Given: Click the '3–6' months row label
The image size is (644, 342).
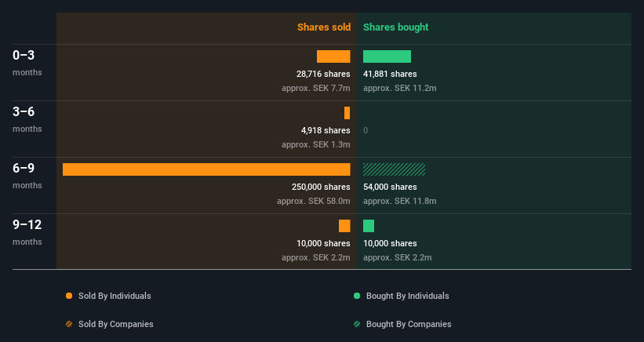Looking at the screenshot, I should [x=27, y=119].
